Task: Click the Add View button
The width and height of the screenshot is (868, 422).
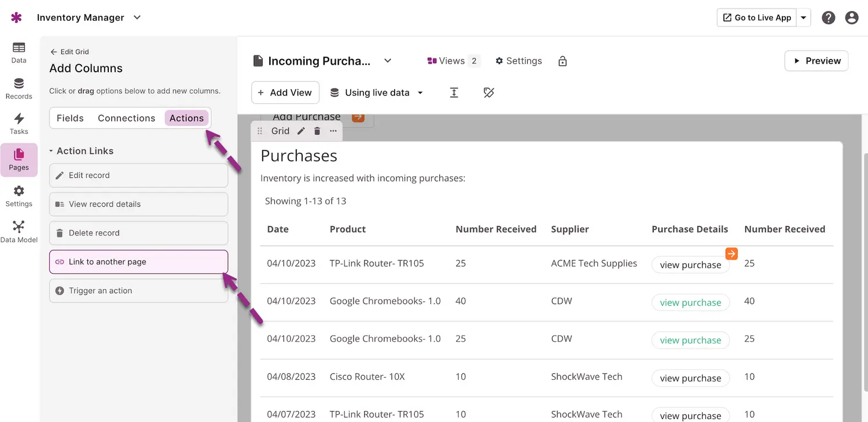Action: click(x=285, y=92)
